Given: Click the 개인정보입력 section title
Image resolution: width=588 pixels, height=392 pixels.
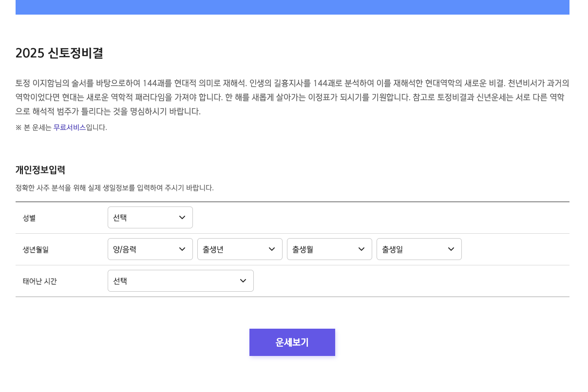Looking at the screenshot, I should [41, 170].
